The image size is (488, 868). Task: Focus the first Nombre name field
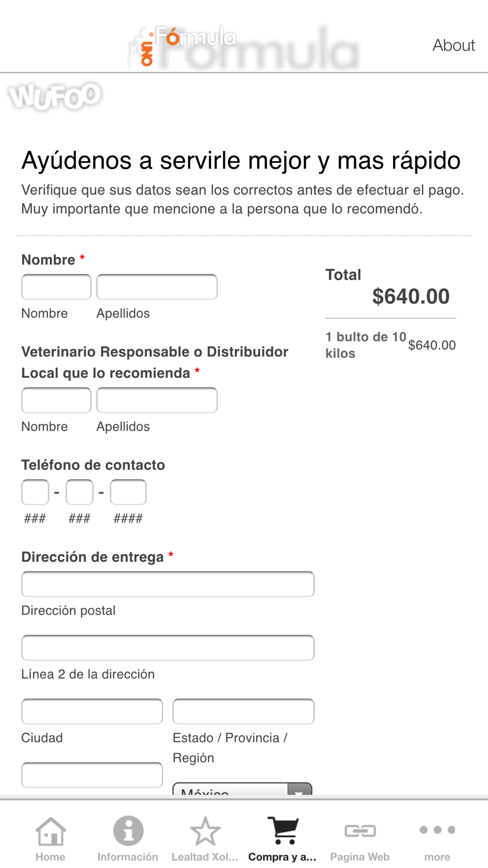pos(56,287)
